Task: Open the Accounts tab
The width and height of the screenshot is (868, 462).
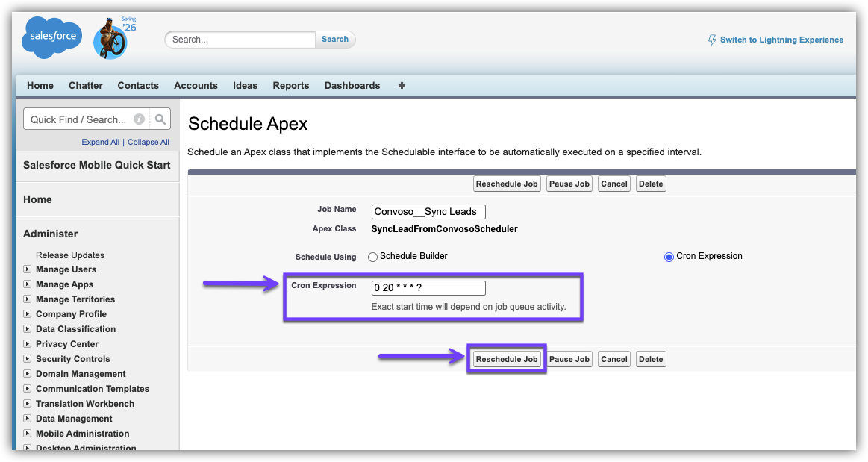Action: click(x=196, y=86)
